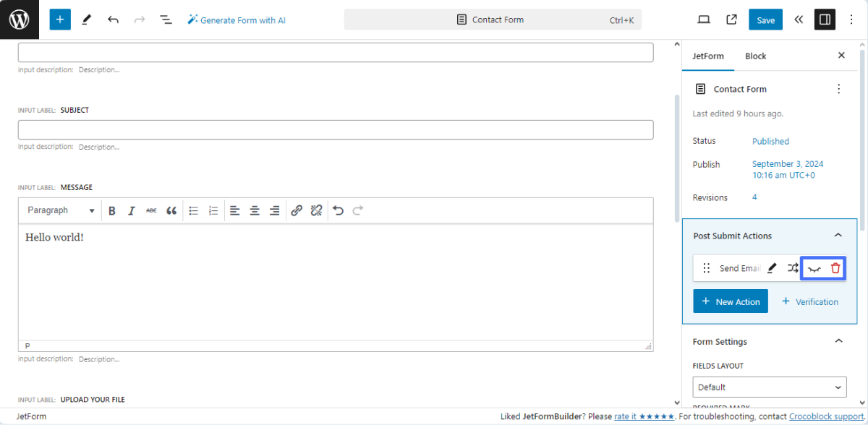Toggle italic in message editor

132,210
